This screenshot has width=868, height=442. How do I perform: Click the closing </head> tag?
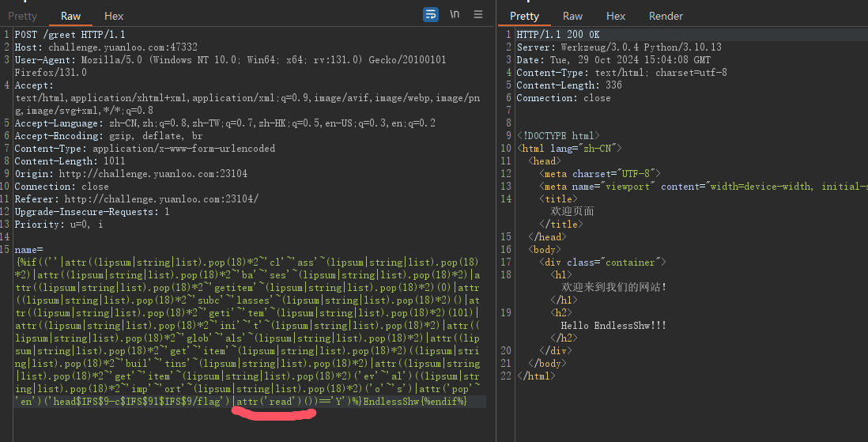point(547,237)
